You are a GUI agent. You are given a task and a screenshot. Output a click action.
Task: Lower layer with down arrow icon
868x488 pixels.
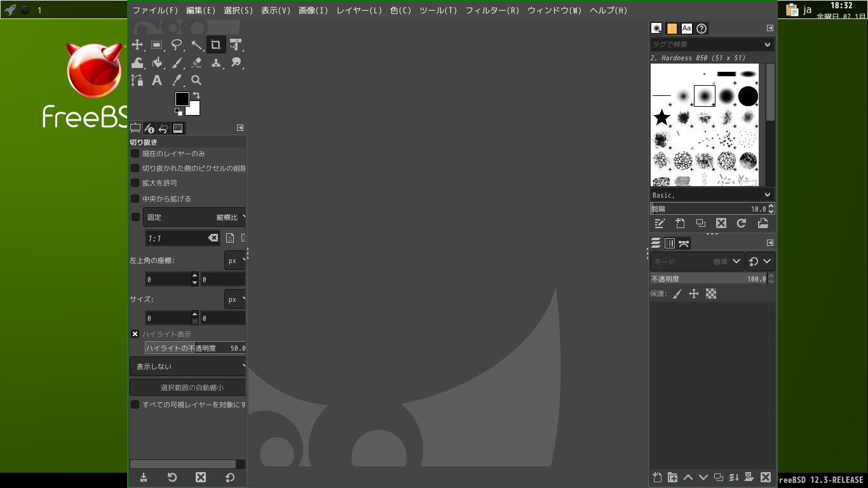(703, 478)
